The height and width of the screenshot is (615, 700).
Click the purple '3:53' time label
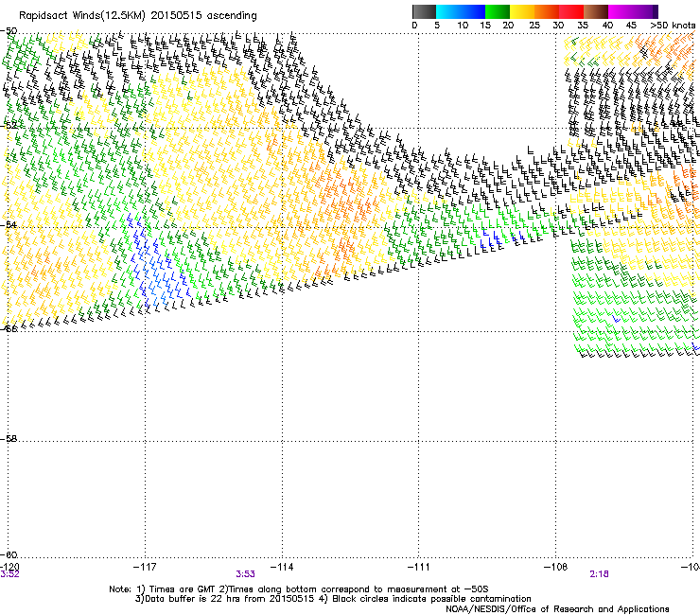click(x=246, y=574)
